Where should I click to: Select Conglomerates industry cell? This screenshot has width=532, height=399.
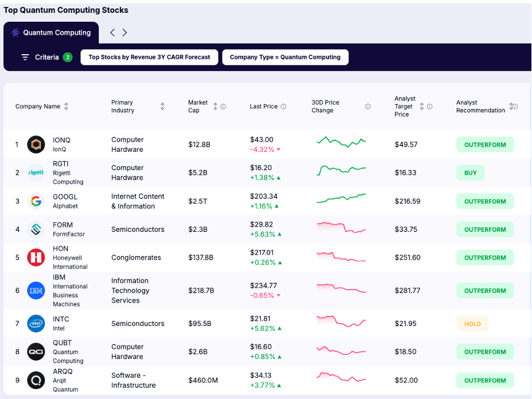(136, 258)
